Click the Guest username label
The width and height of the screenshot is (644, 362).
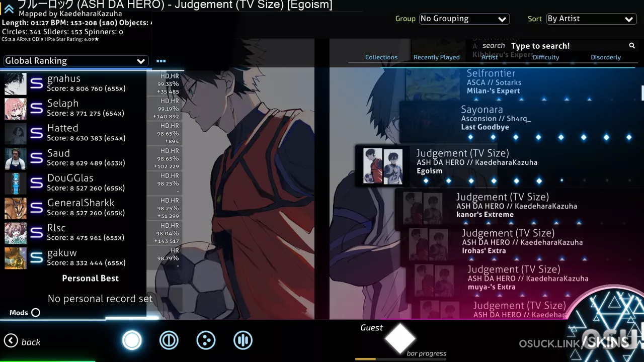[x=372, y=328]
